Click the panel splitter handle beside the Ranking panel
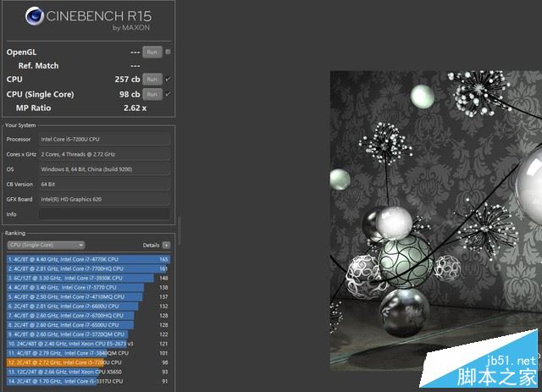 (179, 231)
